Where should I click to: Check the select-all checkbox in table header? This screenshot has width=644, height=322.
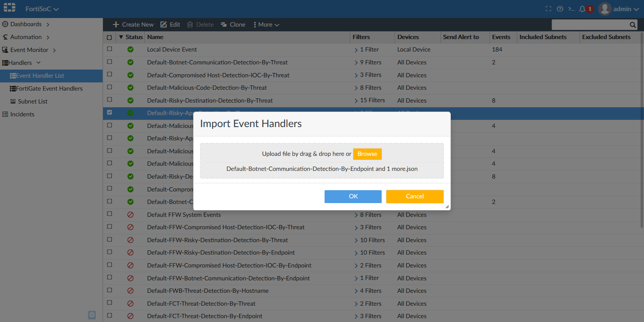click(109, 37)
